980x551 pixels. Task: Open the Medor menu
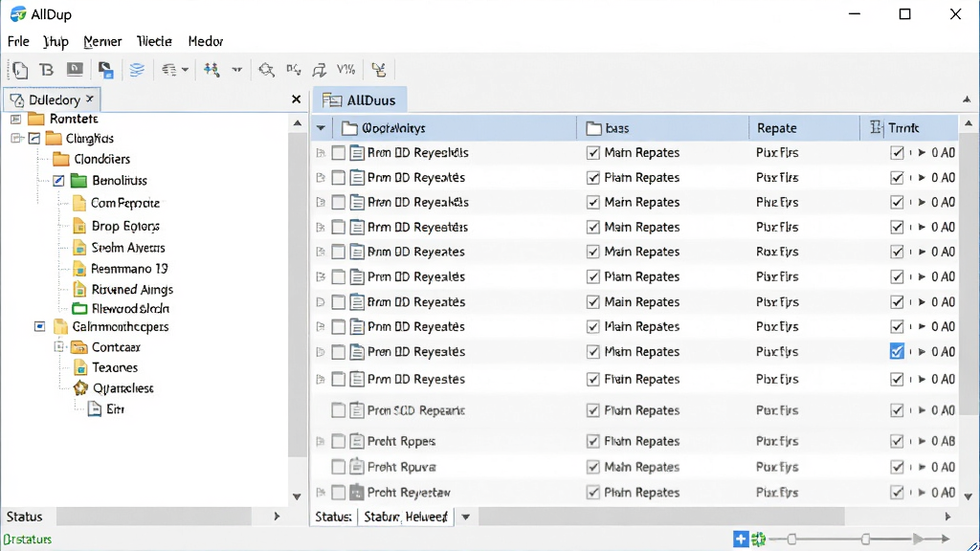pyautogui.click(x=206, y=41)
